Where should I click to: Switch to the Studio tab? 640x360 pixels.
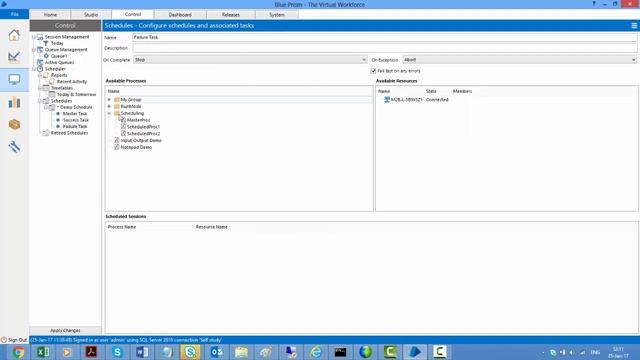click(x=91, y=15)
